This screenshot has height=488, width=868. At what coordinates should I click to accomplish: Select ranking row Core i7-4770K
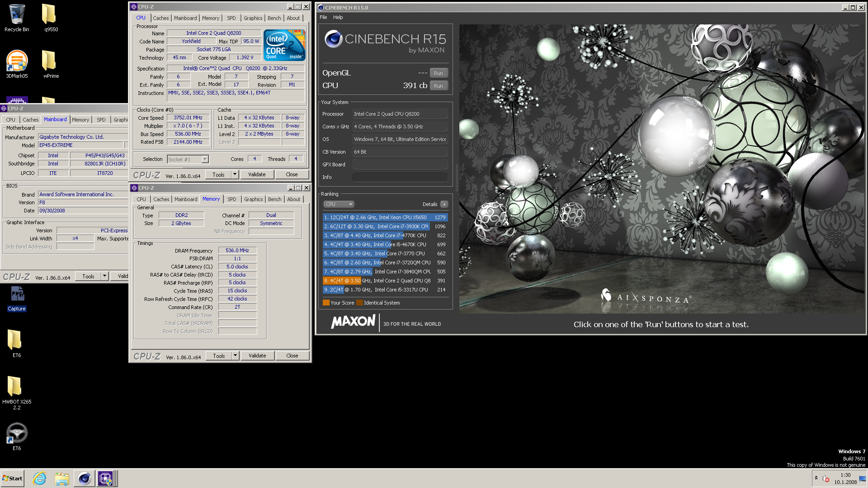coord(385,235)
